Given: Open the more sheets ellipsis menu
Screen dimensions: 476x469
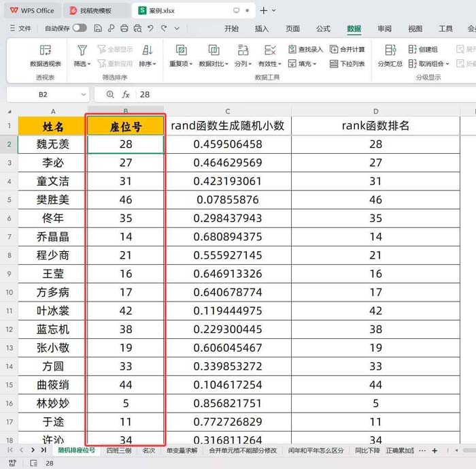Looking at the screenshot, I should click(422, 451).
